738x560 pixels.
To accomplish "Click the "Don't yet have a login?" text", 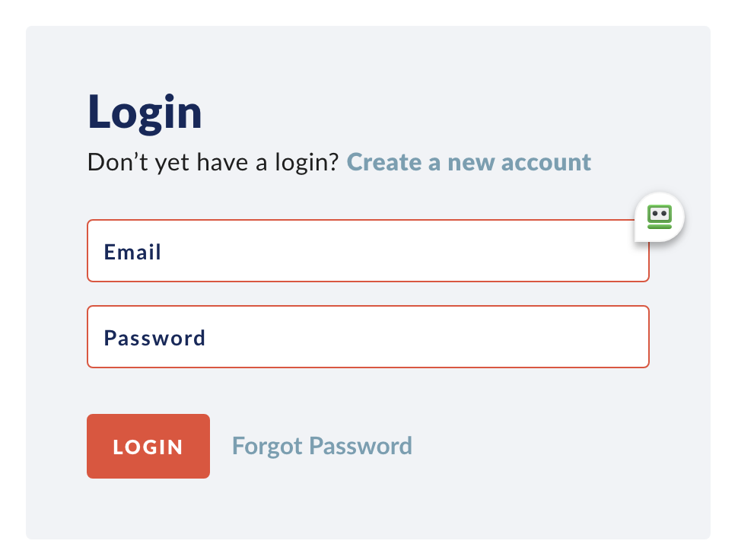I will [212, 162].
